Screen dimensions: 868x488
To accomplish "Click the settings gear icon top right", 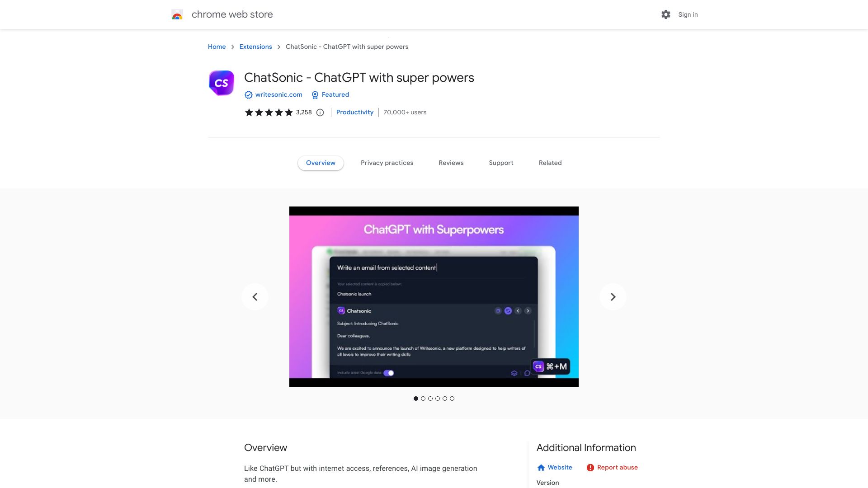I will coord(665,14).
